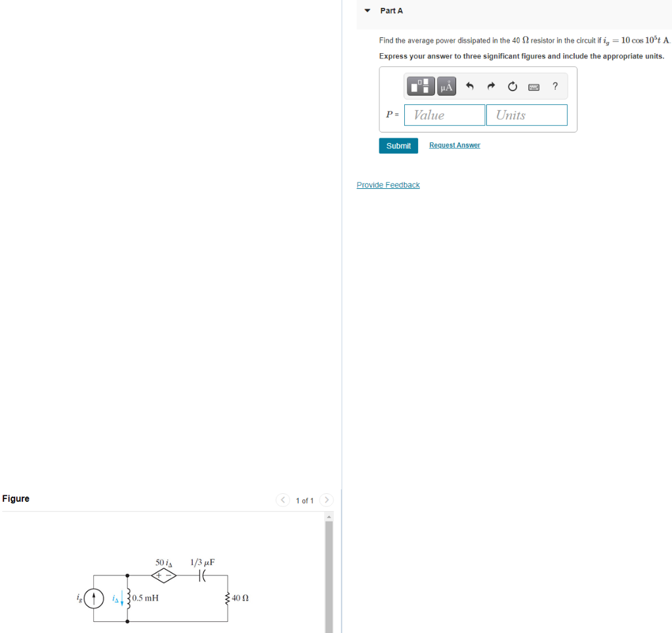Viewport: 672px width, 633px height.
Task: Click the Part A heading
Action: (x=391, y=10)
